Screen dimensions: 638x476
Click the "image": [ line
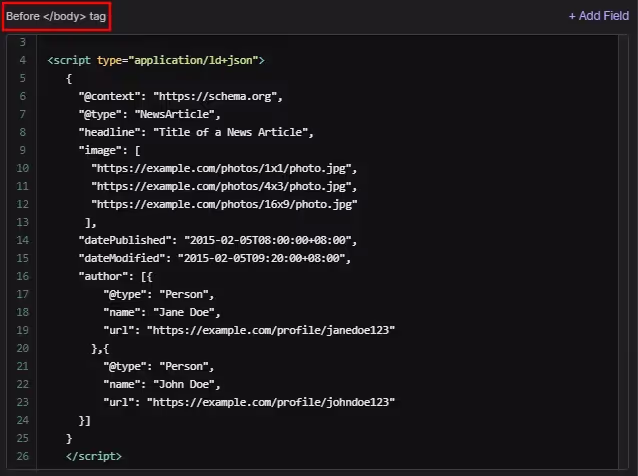click(109, 151)
